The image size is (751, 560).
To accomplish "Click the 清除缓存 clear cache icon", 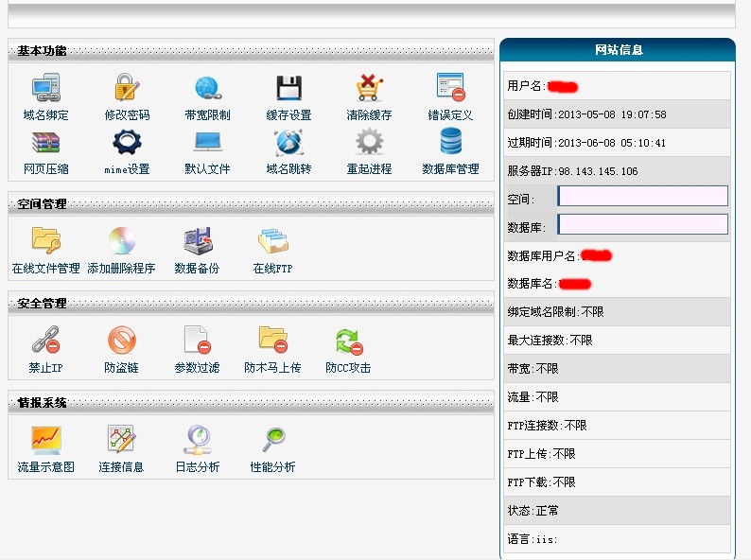I will 369,88.
